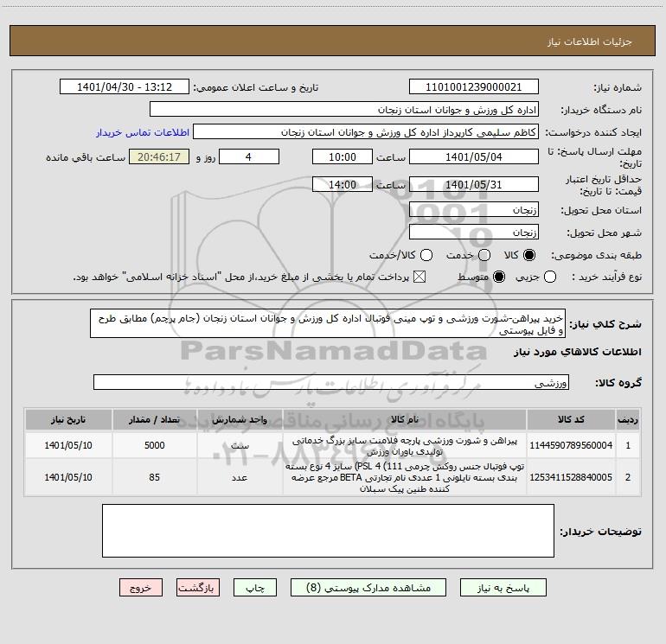The image size is (666, 644).
Task: Click product code 1253411528840005
Action: 571,477
